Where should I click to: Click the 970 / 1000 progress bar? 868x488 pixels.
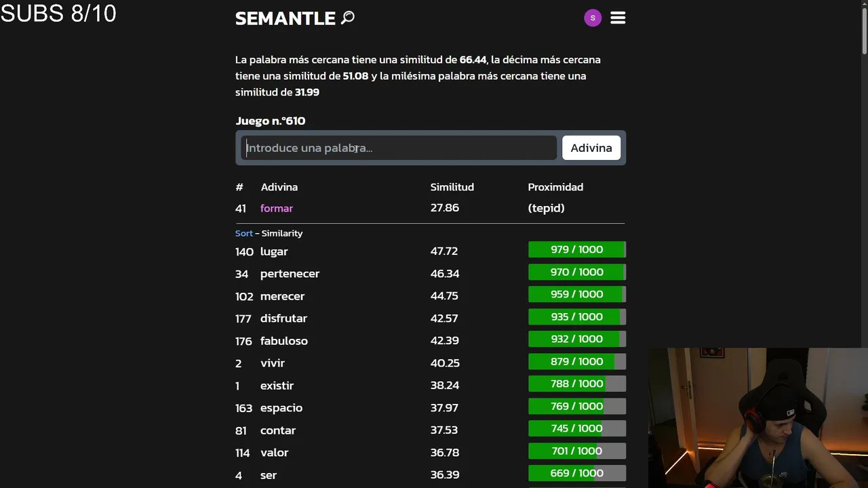pyautogui.click(x=576, y=272)
